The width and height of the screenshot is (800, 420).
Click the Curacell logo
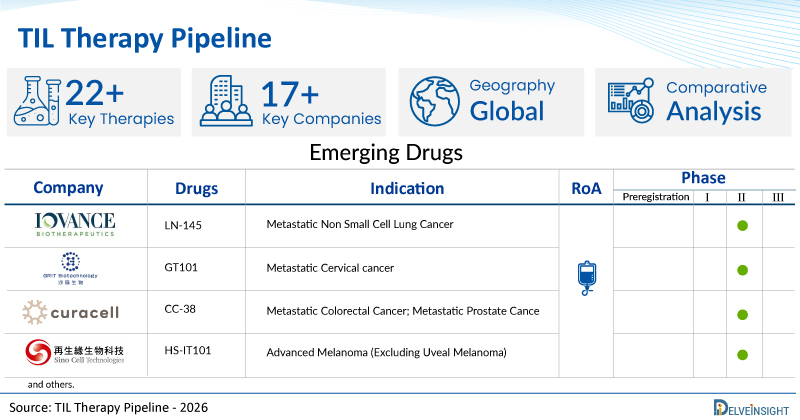pyautogui.click(x=71, y=312)
